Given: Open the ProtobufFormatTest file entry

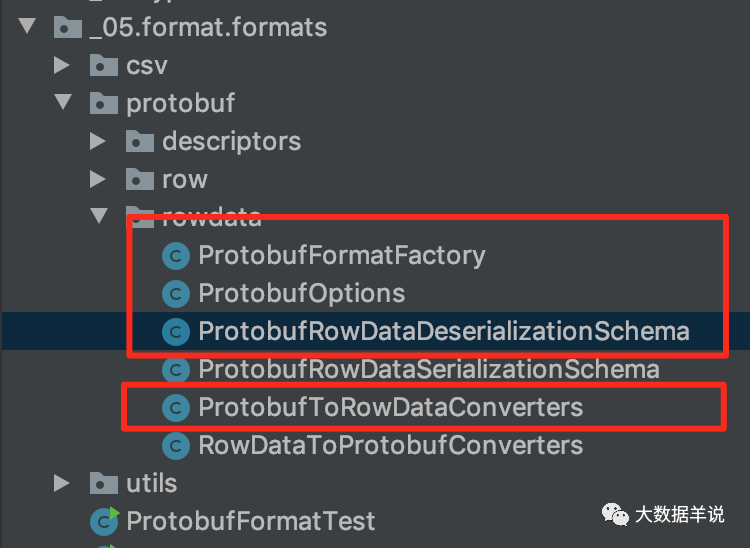Looking at the screenshot, I should point(251,521).
